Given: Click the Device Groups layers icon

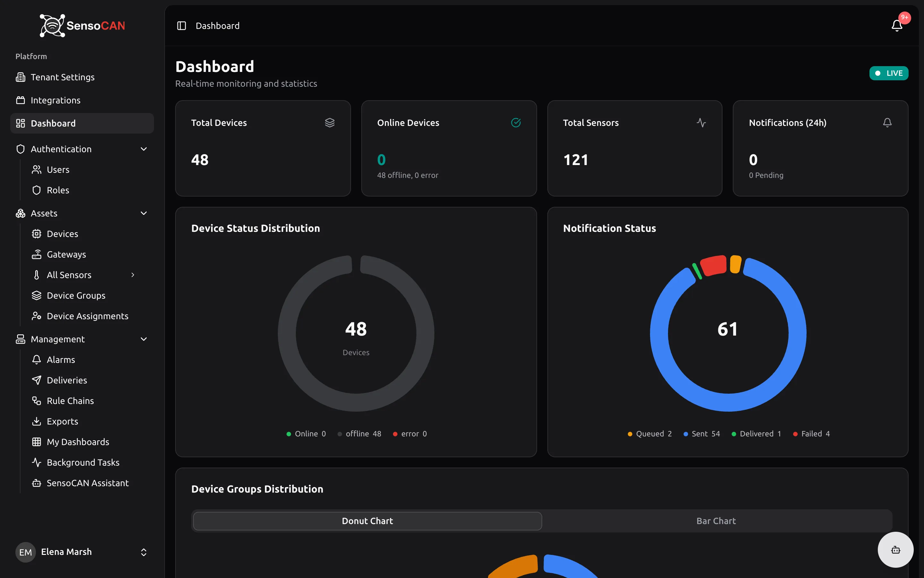Looking at the screenshot, I should [x=36, y=295].
